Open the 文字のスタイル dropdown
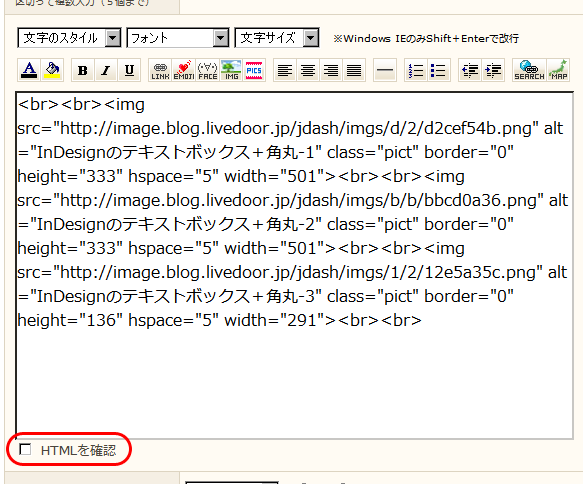The height and width of the screenshot is (484, 583). pyautogui.click(x=69, y=38)
